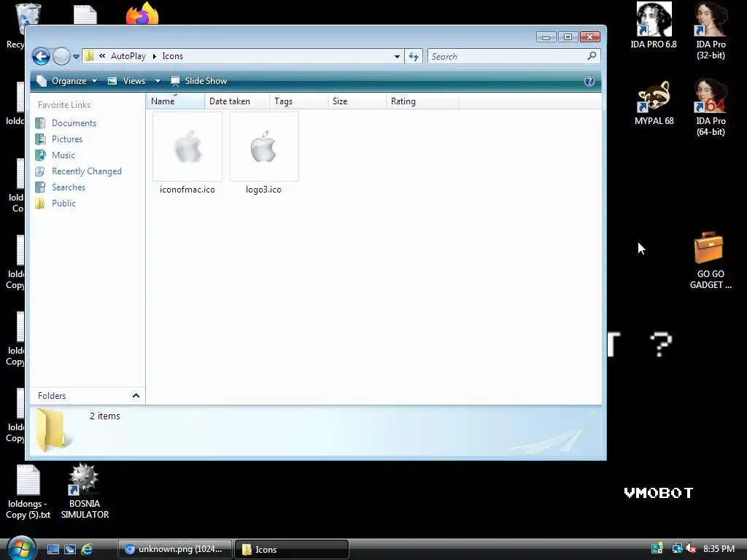Screen dimensions: 747x560
Task: Switch to unknown.png taskbar window
Action: (x=174, y=549)
